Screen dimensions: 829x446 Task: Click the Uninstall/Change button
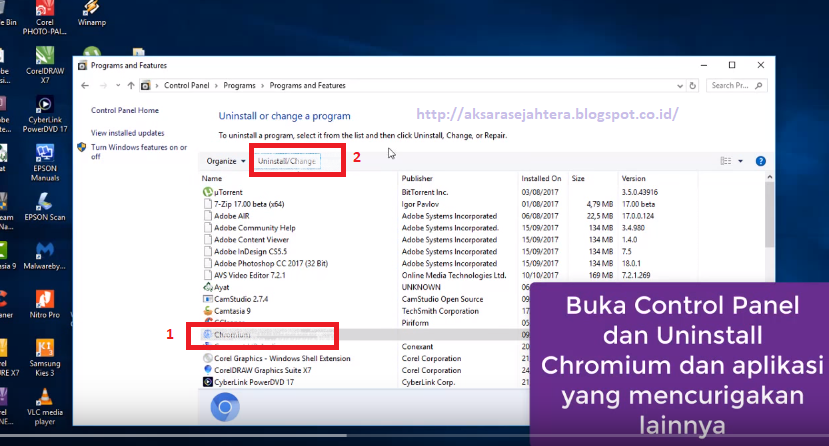287,161
